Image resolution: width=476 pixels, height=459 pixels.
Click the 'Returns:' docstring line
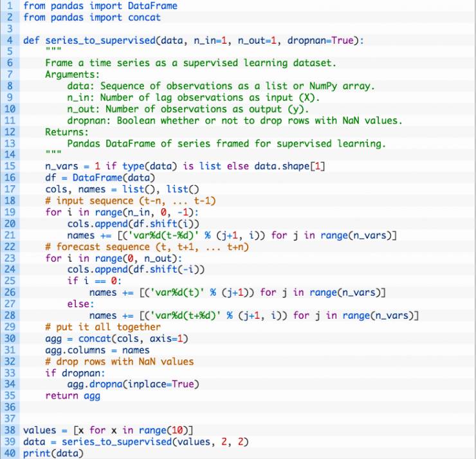pyautogui.click(x=67, y=132)
